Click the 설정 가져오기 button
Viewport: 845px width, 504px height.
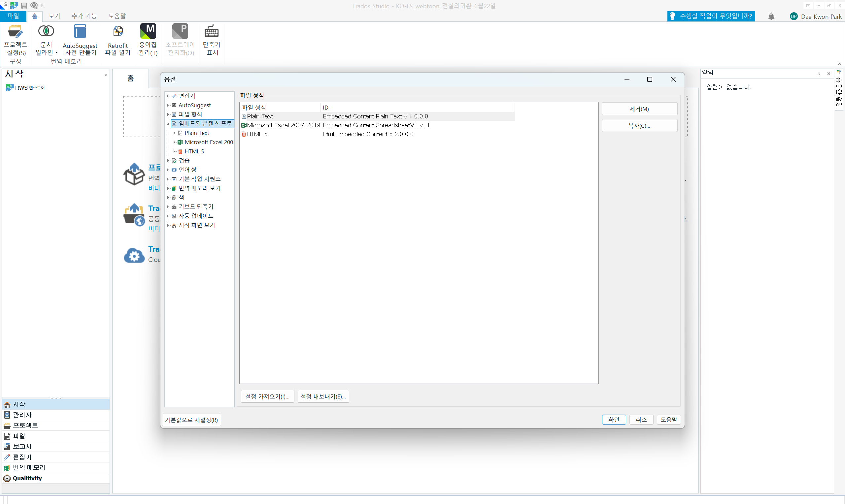[x=267, y=396]
